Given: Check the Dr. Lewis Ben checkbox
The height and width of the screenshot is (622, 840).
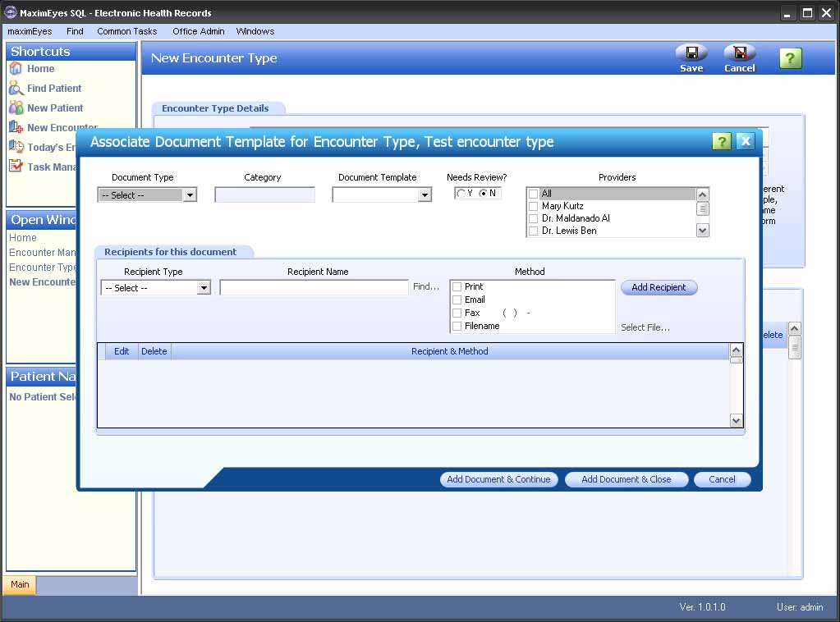Looking at the screenshot, I should [533, 231].
